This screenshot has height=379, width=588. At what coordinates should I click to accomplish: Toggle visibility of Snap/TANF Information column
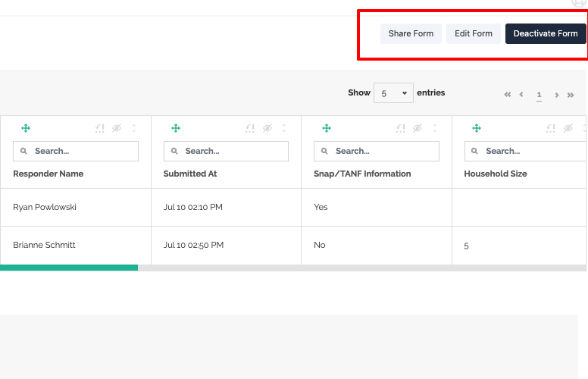point(418,129)
